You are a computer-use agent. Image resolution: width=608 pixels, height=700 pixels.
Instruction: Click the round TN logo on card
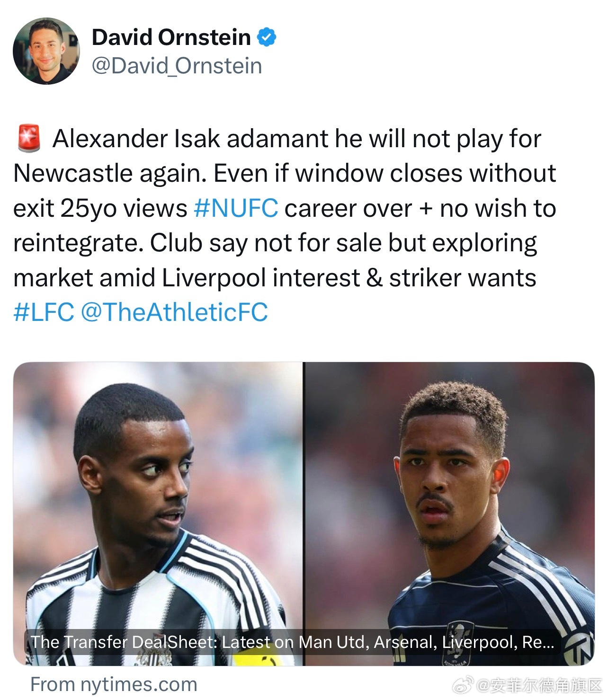point(578,648)
